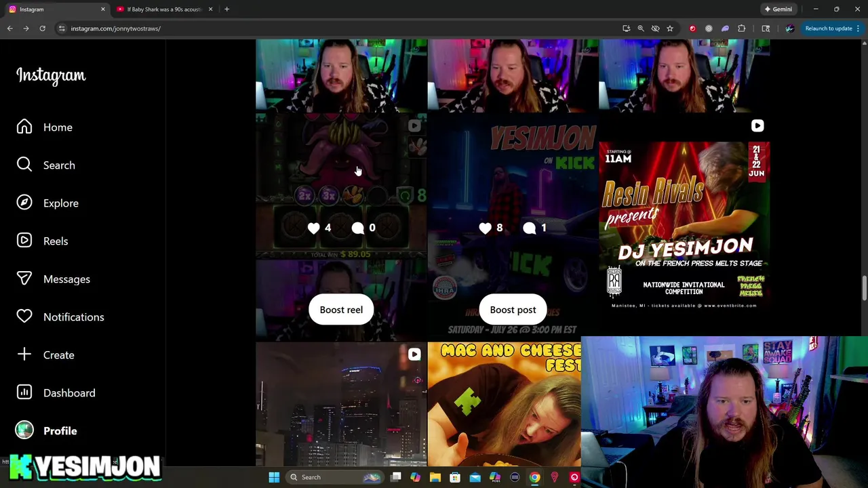Click comment bubble count on Kick post
This screenshot has width=868, height=488.
[535, 228]
